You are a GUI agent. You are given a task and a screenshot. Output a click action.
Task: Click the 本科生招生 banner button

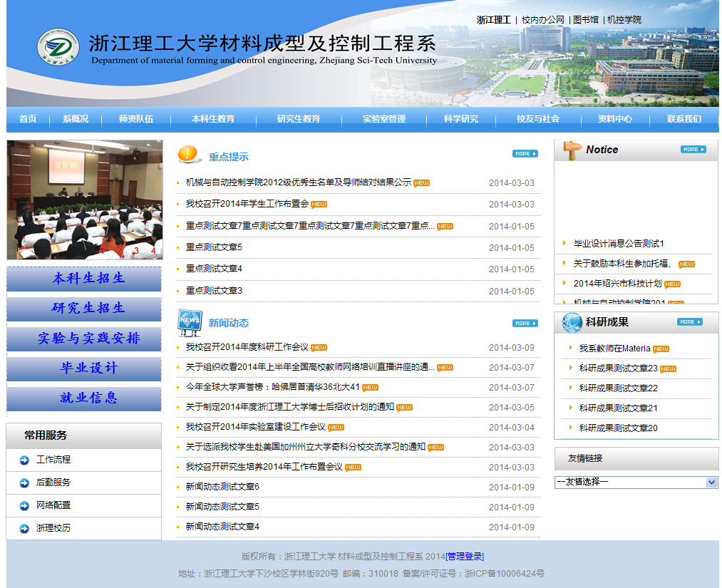tap(84, 279)
